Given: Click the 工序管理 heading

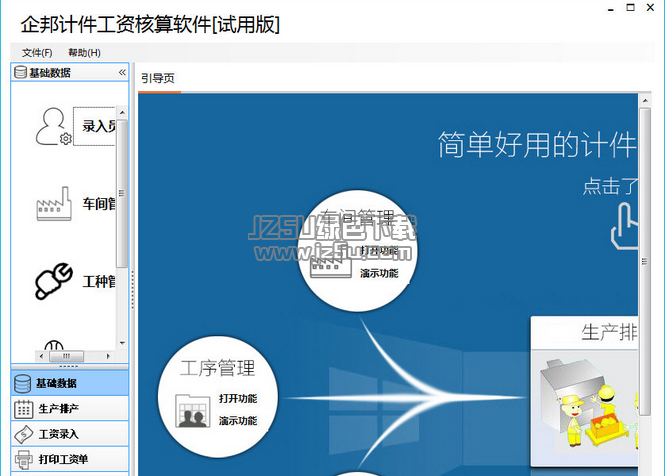Looking at the screenshot, I should coord(217,368).
